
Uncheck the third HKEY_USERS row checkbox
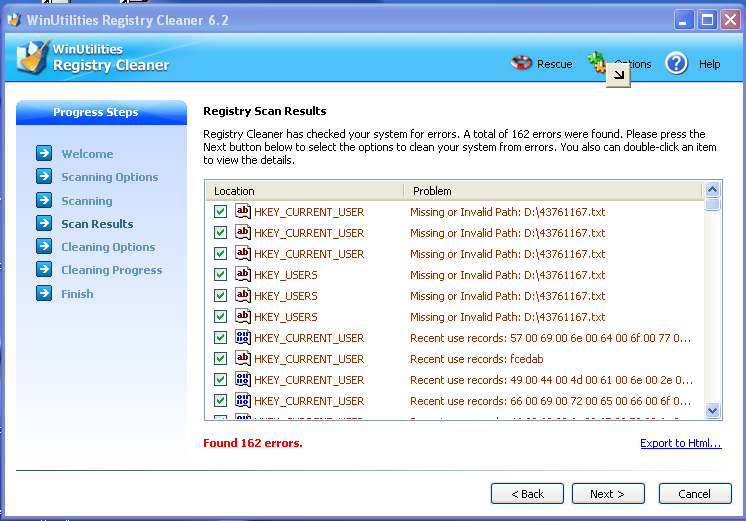coord(220,316)
